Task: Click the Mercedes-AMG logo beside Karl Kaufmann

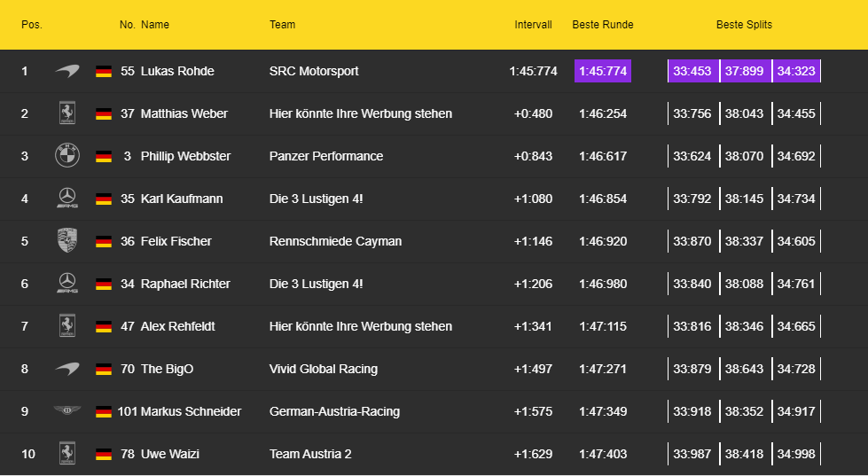Action: pyautogui.click(x=67, y=199)
